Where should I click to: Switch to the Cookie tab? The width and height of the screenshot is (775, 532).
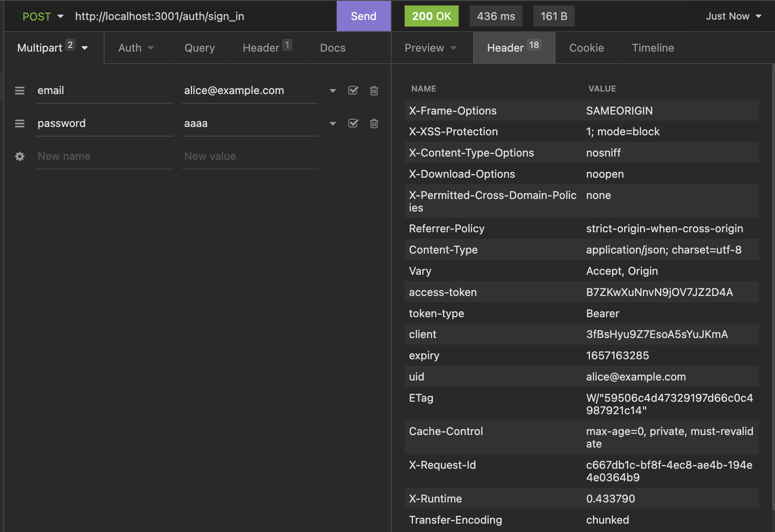pyautogui.click(x=586, y=48)
